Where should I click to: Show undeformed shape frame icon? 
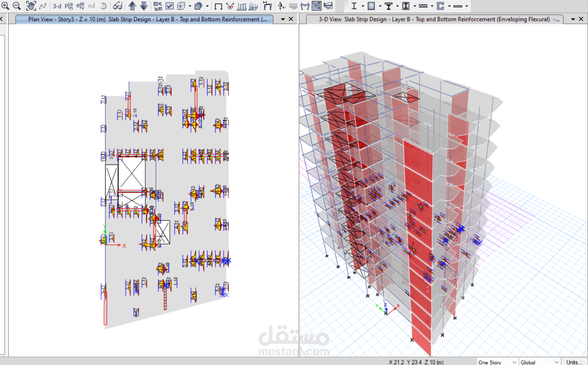tap(218, 6)
